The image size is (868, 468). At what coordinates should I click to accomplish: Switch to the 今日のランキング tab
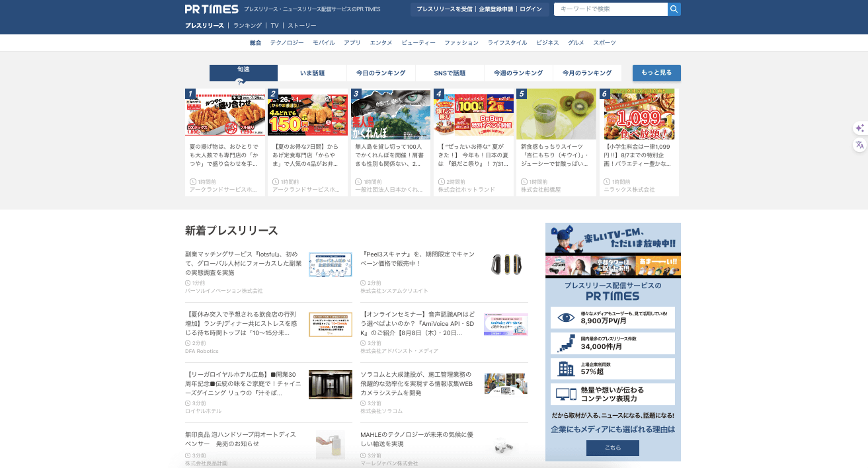pos(381,73)
